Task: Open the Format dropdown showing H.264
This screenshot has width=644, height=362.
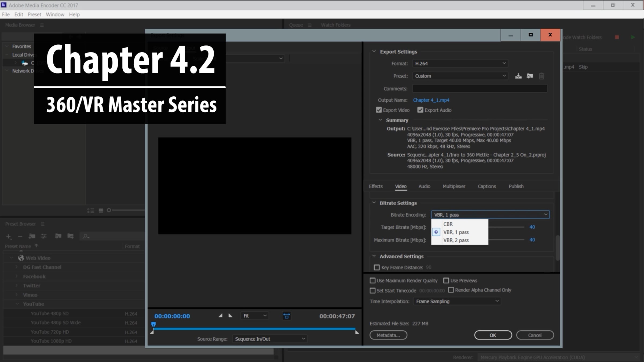Action: tap(460, 63)
